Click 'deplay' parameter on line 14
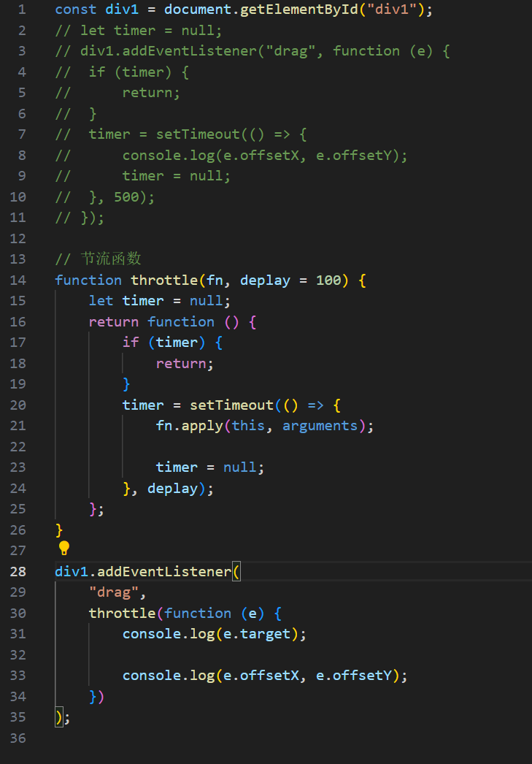The width and height of the screenshot is (532, 764). tap(265, 280)
